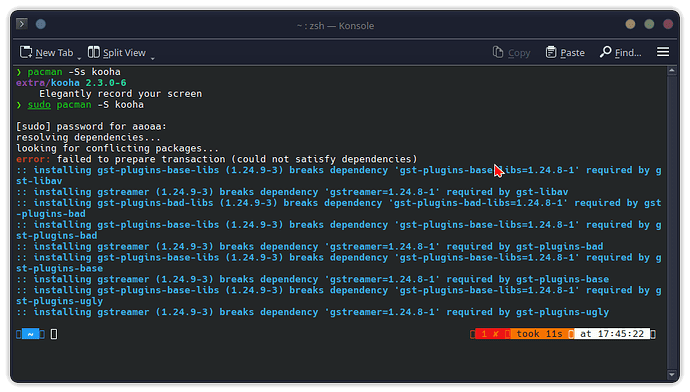Click the terminal icon in title bar
Image resolution: width=690 pixels, height=392 pixels.
click(x=22, y=24)
